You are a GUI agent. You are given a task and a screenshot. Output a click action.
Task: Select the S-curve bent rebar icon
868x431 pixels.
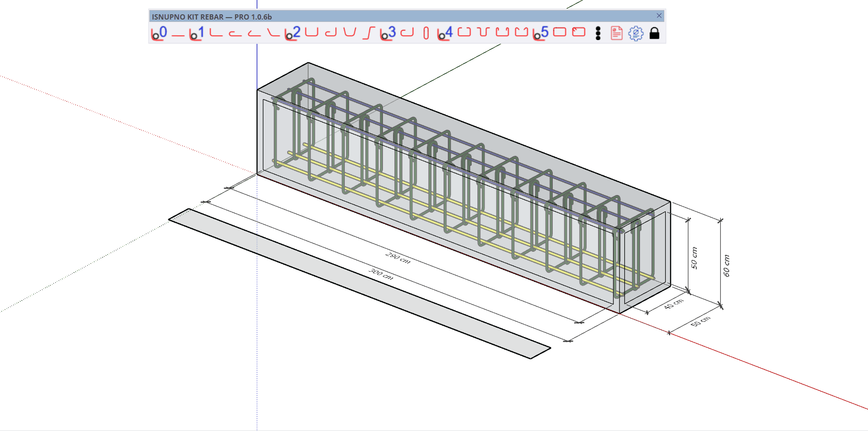[369, 33]
